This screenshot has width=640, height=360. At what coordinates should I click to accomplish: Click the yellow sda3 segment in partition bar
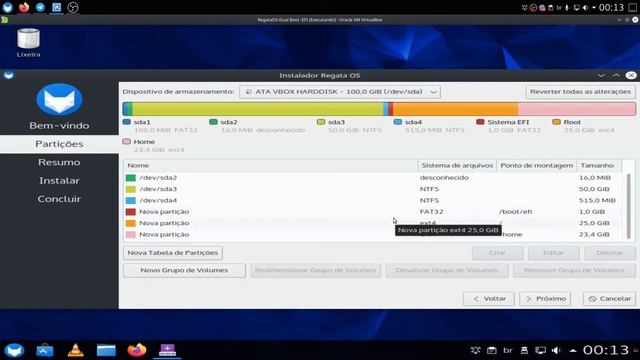257,109
